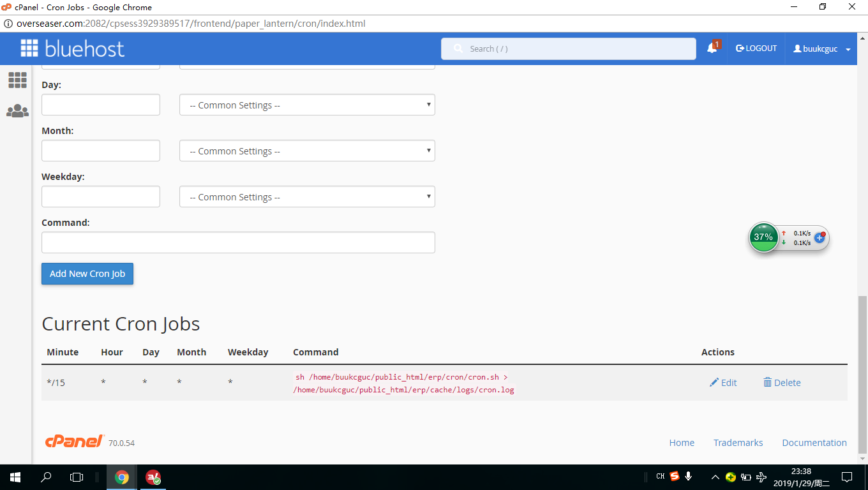This screenshot has width=868, height=490.
Task: Click the bluehost grid logo icon
Action: [x=29, y=48]
